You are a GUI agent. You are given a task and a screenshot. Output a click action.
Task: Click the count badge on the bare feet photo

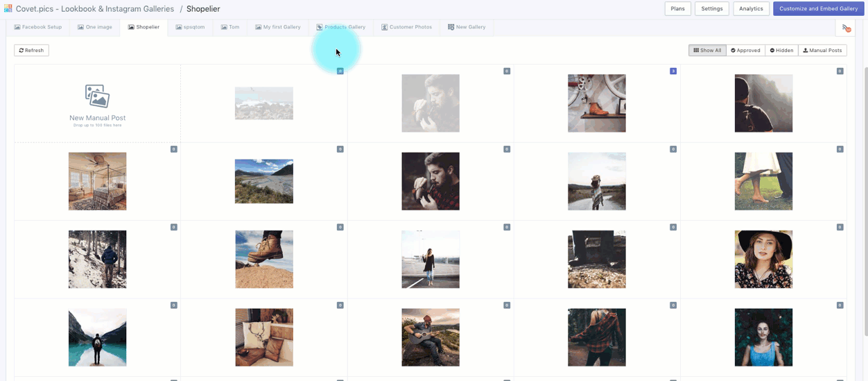(x=840, y=149)
